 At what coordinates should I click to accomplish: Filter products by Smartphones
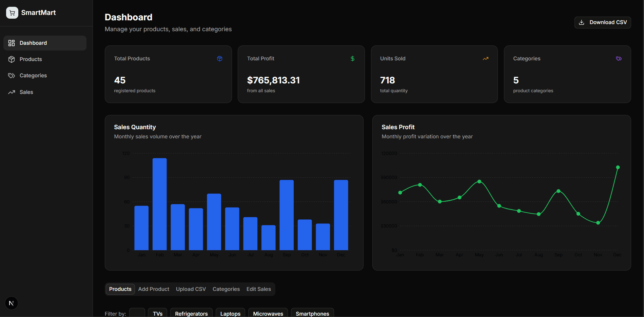coord(312,313)
